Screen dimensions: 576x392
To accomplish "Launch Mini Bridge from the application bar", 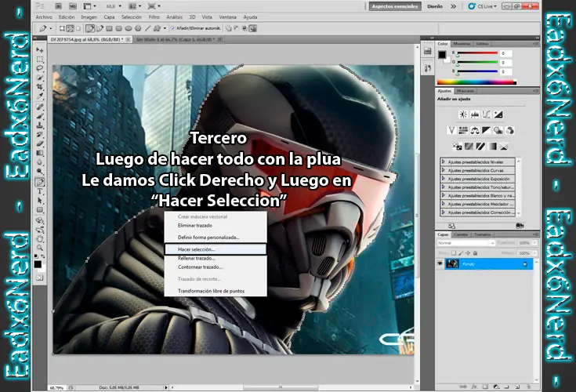I will [73, 6].
